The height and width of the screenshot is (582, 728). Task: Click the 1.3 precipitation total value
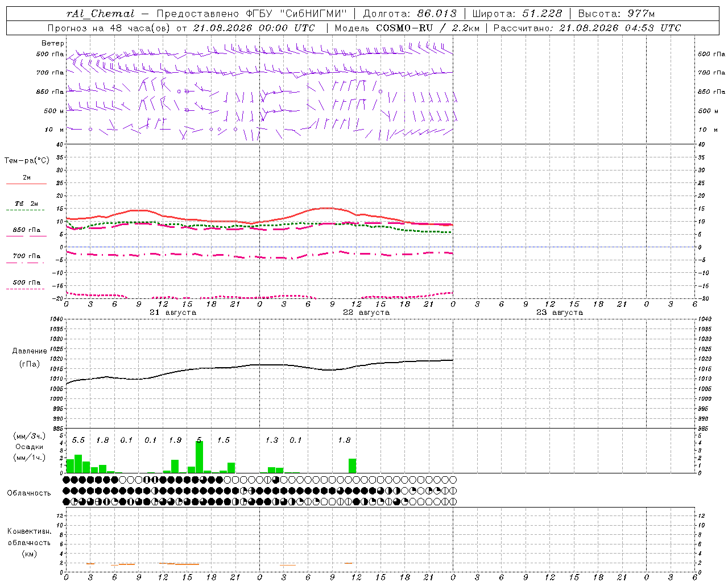272,440
